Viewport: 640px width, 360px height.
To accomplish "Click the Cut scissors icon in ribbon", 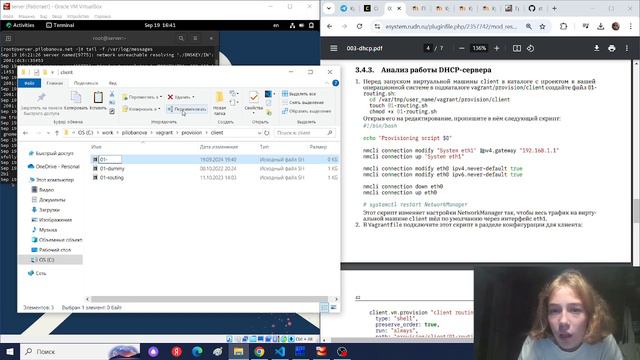I will pyautogui.click(x=112, y=94).
